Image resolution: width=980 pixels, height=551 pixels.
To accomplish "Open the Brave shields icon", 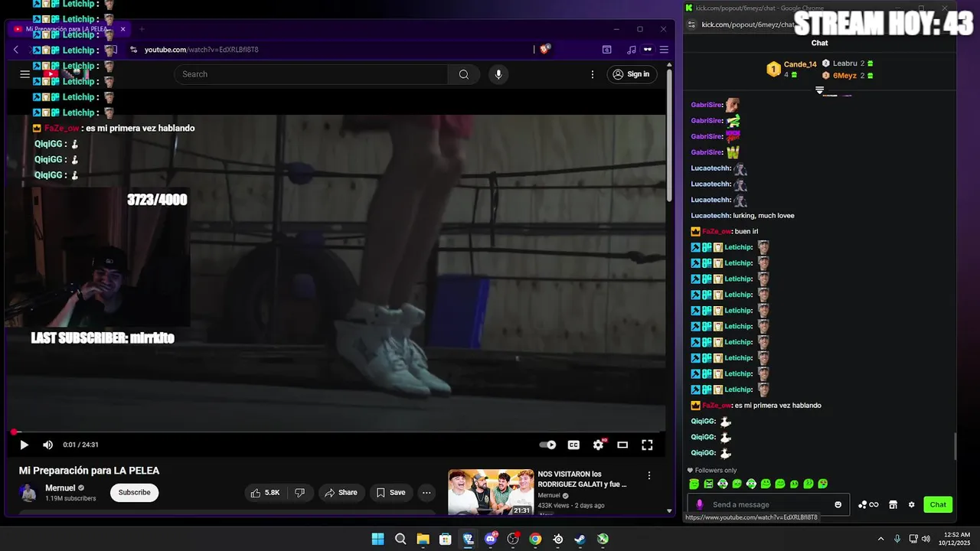I will coord(545,49).
